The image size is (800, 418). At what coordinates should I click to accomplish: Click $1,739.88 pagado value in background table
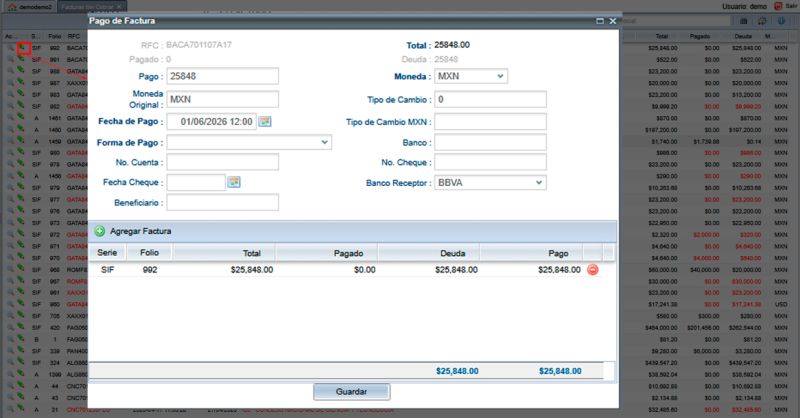point(705,141)
